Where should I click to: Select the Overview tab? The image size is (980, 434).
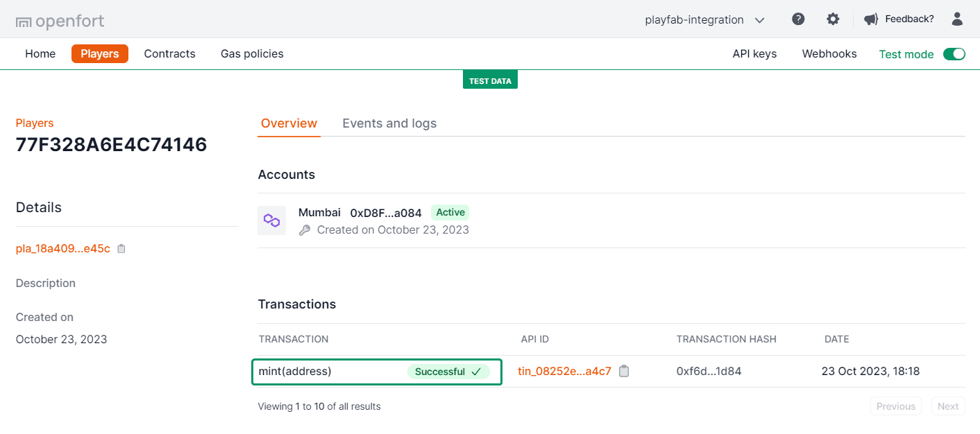point(289,123)
